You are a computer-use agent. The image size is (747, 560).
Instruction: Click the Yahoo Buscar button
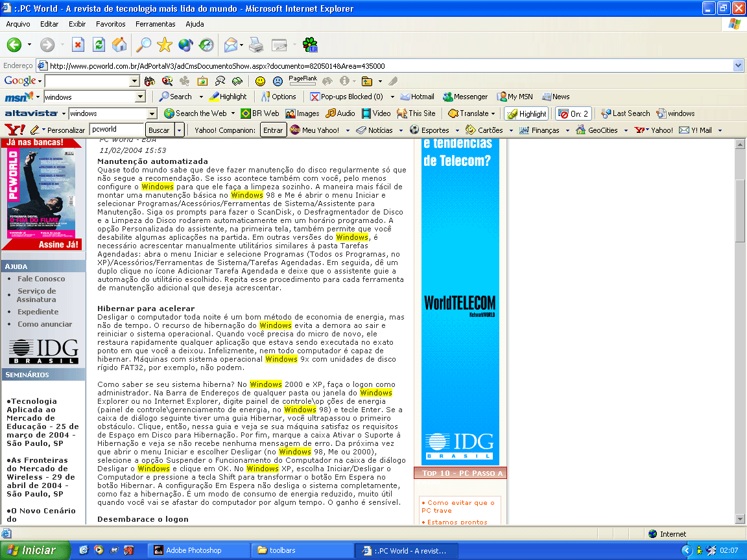pyautogui.click(x=159, y=130)
